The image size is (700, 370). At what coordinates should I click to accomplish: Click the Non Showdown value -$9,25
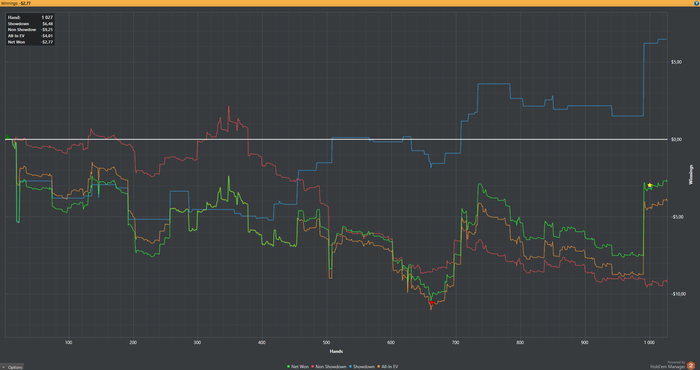[x=47, y=29]
